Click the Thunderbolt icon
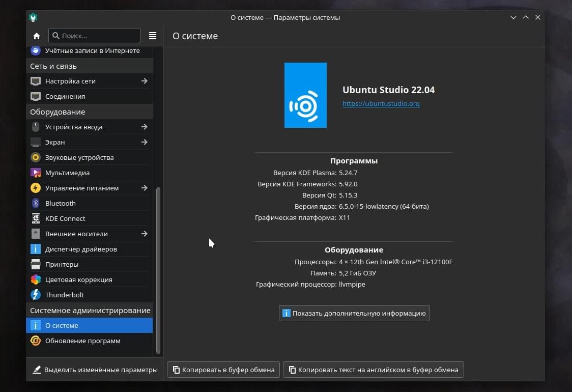572x392 pixels. (36, 295)
